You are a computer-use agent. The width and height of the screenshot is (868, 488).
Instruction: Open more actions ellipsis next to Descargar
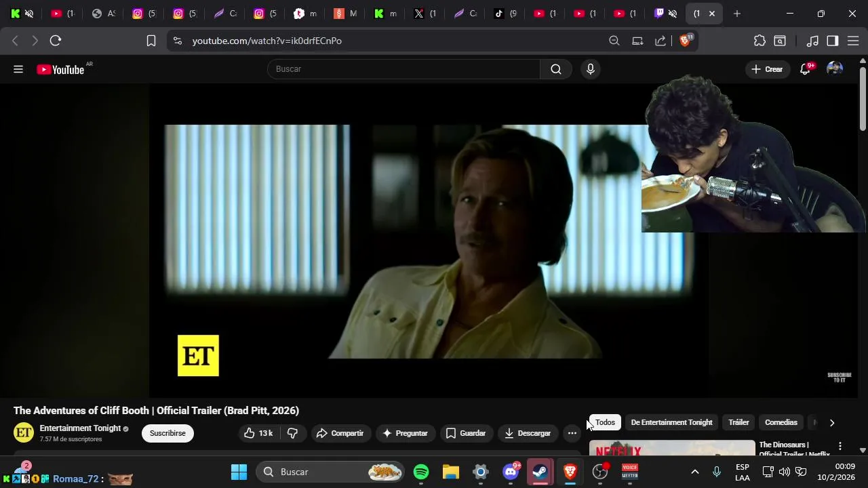tap(572, 433)
